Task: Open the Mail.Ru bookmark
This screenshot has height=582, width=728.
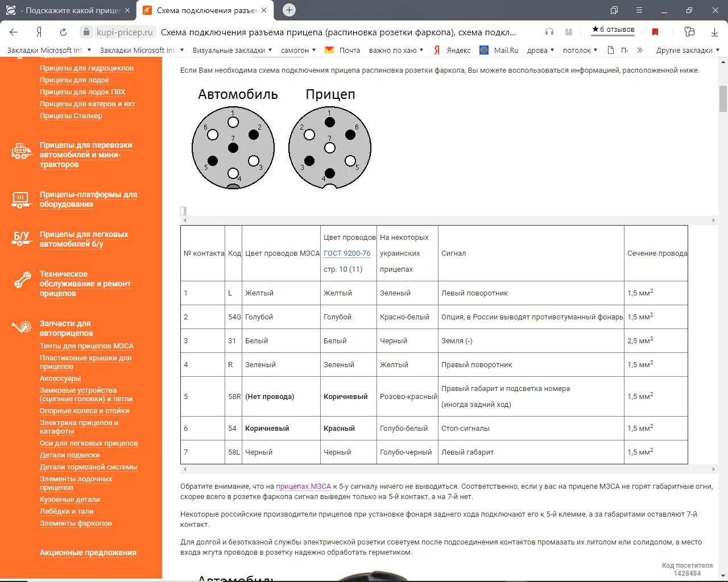Action: (x=499, y=50)
